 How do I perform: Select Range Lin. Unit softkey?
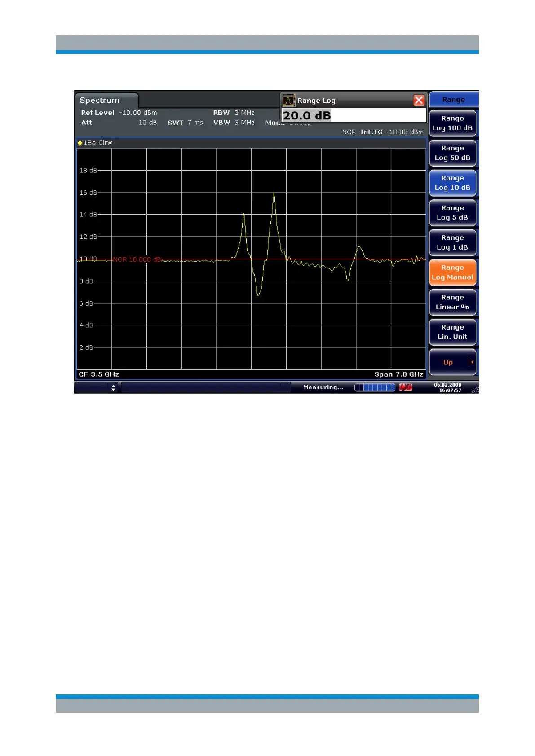[452, 332]
